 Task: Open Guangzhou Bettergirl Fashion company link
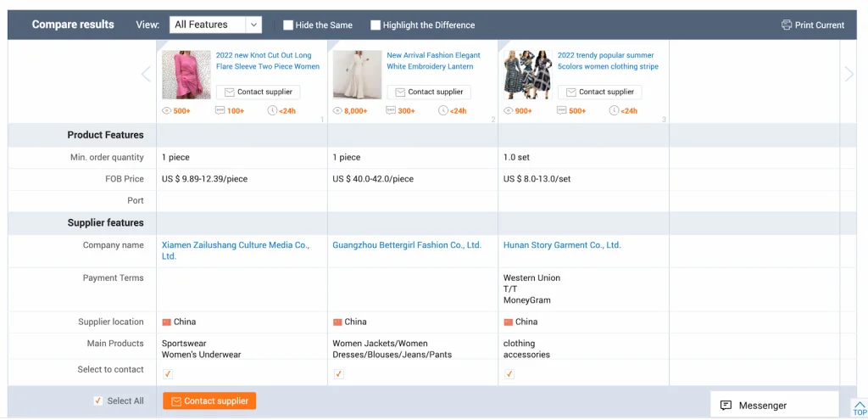407,245
